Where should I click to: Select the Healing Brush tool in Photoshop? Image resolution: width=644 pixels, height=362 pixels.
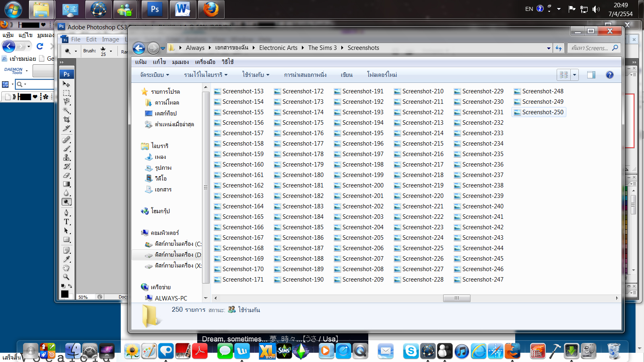tap(66, 140)
